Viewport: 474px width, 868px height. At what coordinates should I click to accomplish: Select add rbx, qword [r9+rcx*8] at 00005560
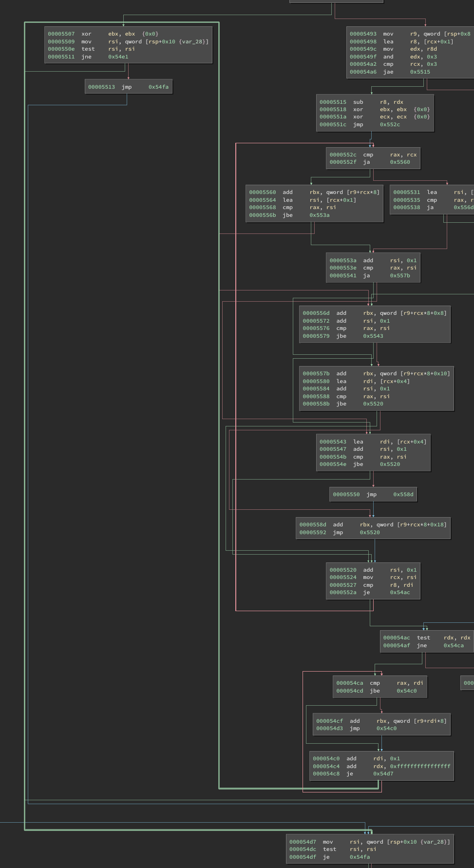pos(314,192)
